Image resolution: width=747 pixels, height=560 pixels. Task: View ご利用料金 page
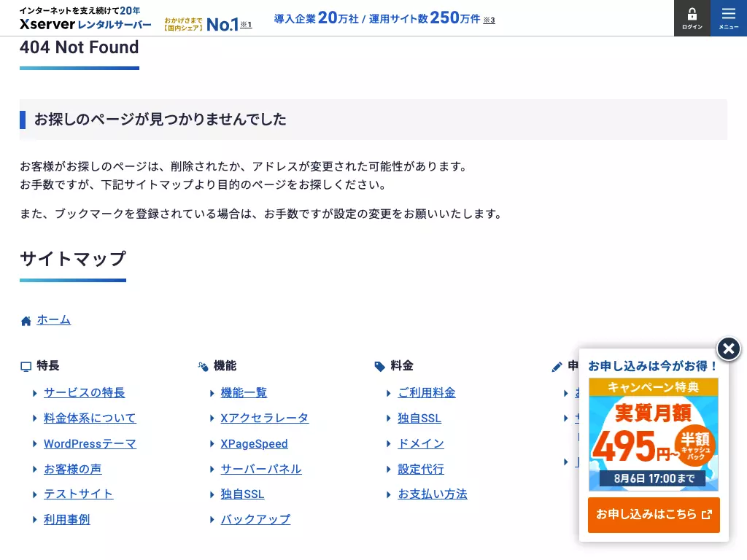[x=427, y=392]
